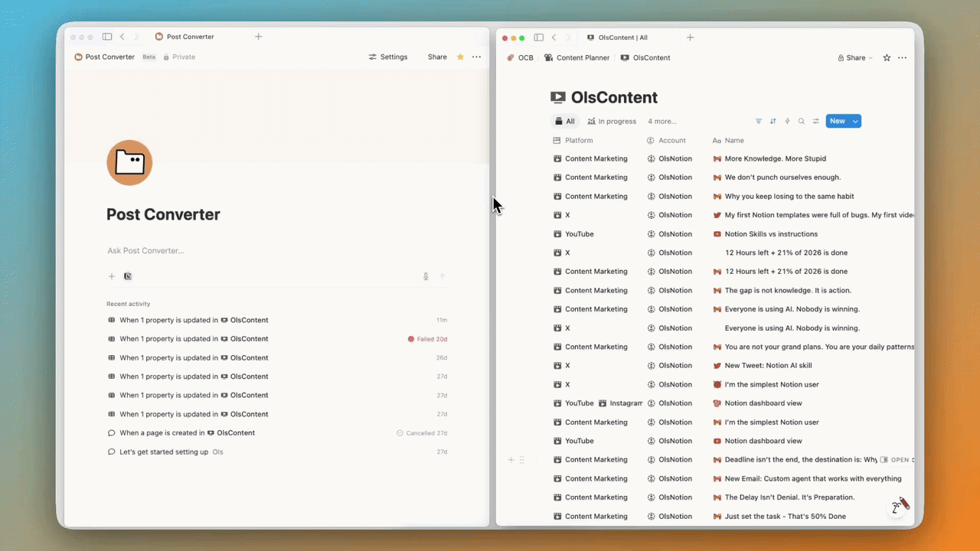Open Post Converter Settings
The height and width of the screenshot is (551, 980).
point(388,57)
